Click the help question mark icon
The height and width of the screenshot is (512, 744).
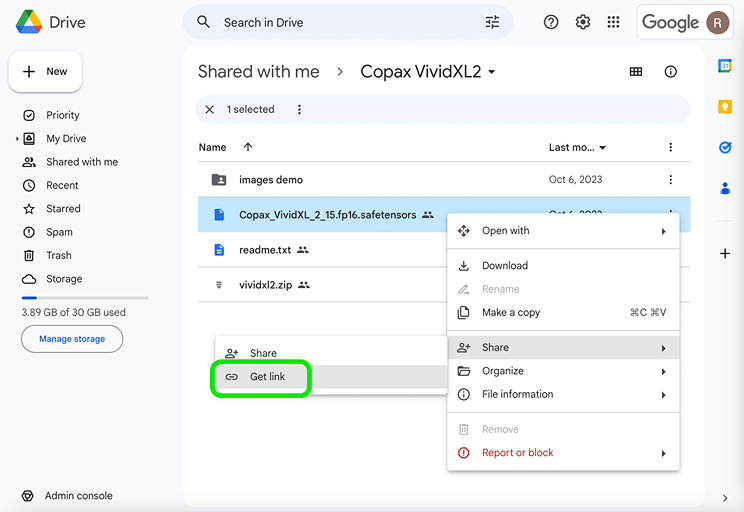[x=551, y=22]
